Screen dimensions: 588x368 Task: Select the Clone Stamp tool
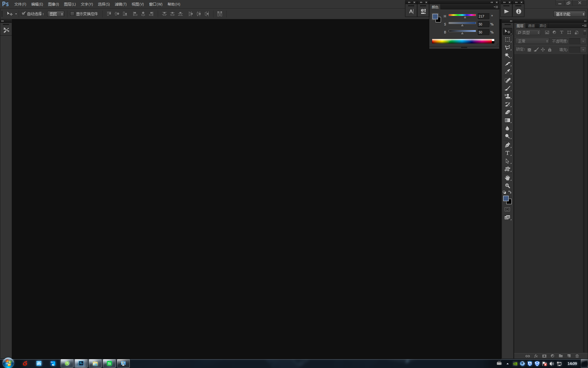click(507, 96)
